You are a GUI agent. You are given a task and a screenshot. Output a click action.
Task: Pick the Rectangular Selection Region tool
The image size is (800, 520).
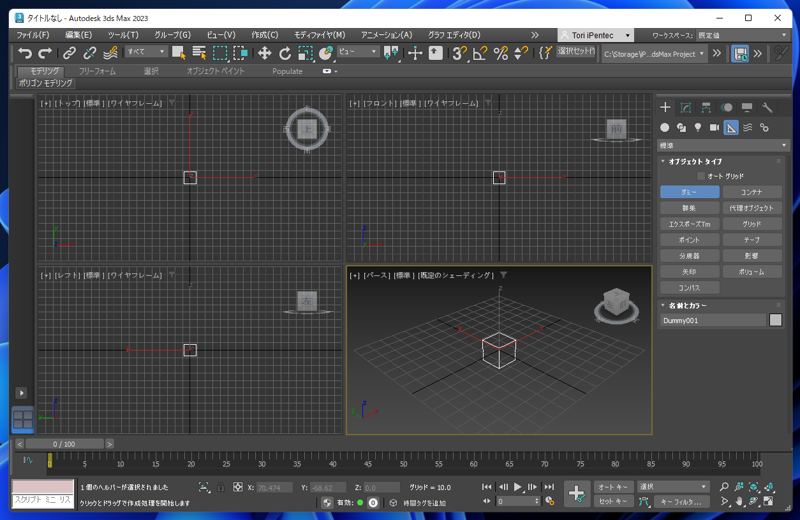pyautogui.click(x=220, y=53)
